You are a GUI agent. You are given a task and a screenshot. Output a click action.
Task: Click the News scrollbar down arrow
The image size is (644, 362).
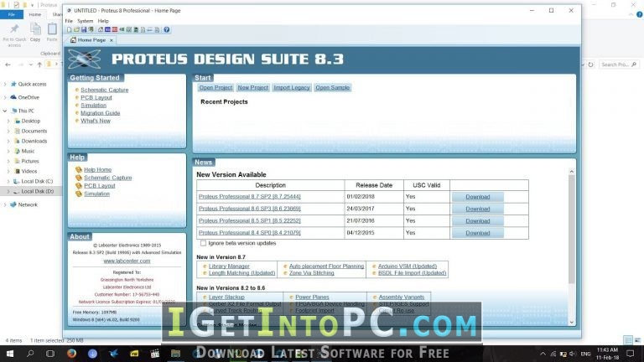571,322
